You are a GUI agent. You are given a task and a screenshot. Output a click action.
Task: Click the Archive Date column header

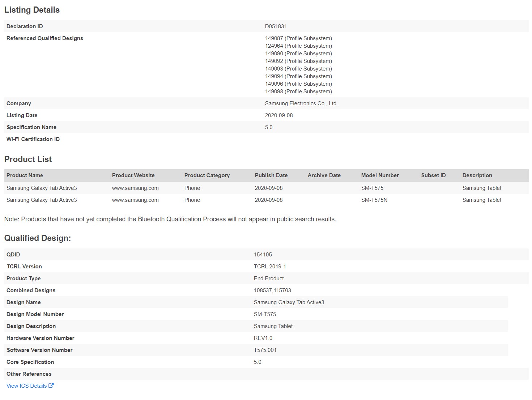[324, 175]
